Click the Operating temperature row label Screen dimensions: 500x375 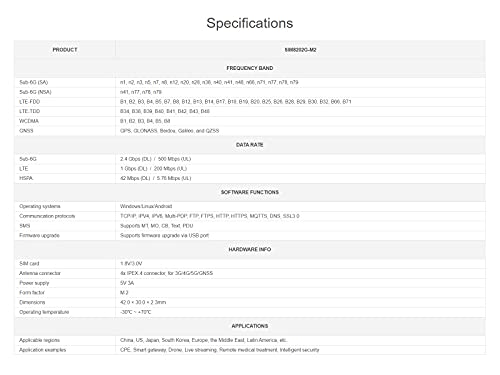[44, 312]
